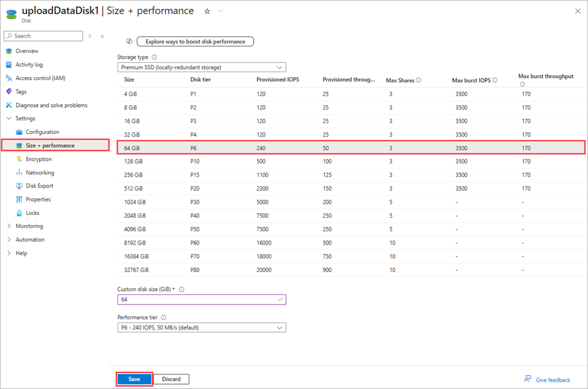588x389 pixels.
Task: Click the sort arrows next to Search
Action: pyautogui.click(x=90, y=36)
